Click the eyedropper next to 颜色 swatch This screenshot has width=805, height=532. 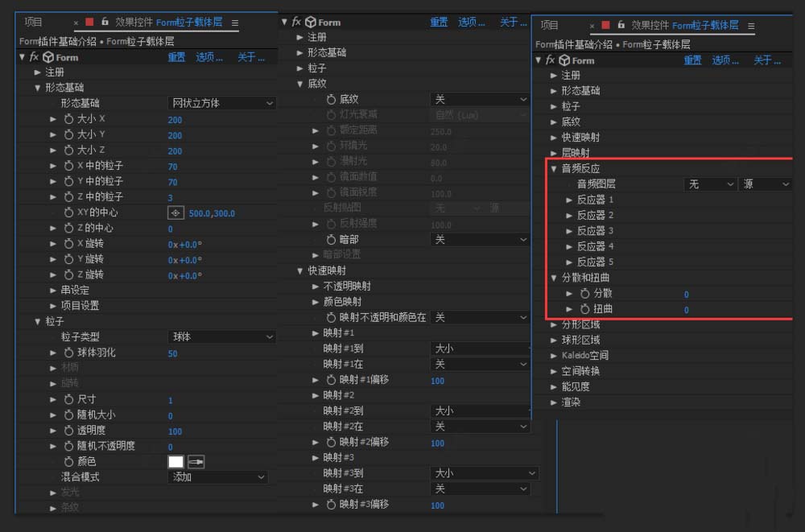click(x=196, y=462)
